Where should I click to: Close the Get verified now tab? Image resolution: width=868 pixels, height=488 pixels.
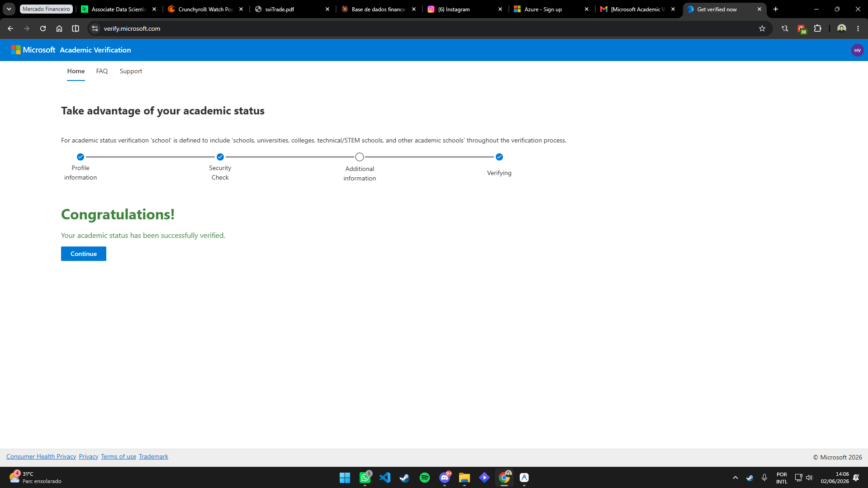tap(759, 9)
